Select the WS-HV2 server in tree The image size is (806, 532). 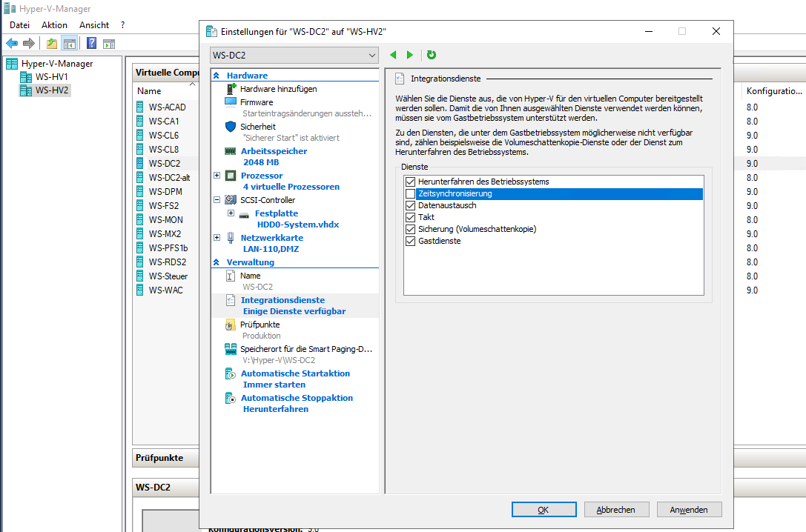(51, 90)
